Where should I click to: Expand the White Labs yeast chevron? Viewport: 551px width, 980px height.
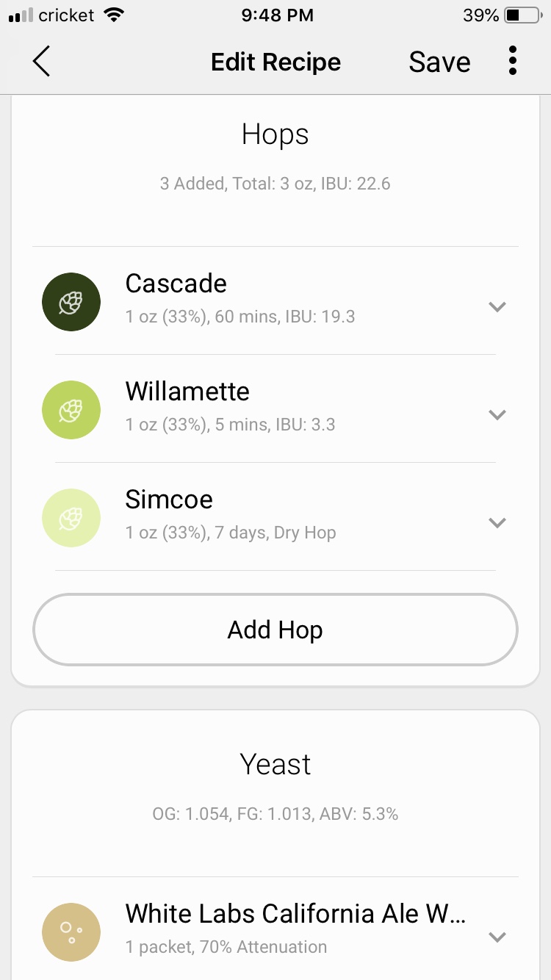[x=497, y=937]
